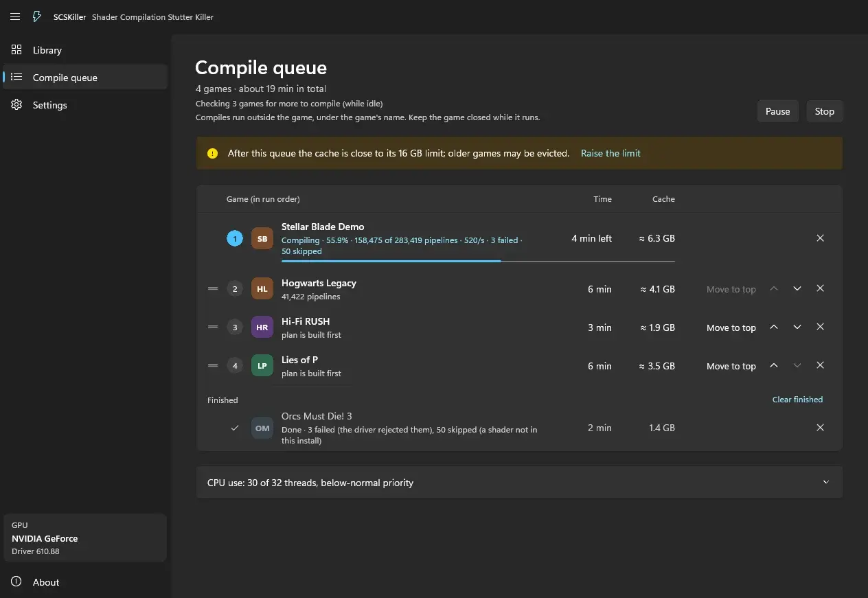Clear finished games from the list

(x=797, y=400)
